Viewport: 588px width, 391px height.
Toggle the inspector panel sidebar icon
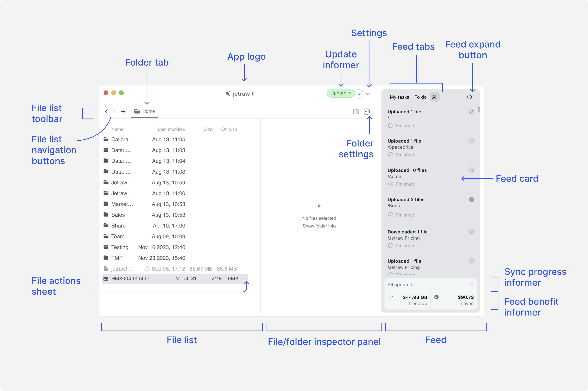(356, 111)
